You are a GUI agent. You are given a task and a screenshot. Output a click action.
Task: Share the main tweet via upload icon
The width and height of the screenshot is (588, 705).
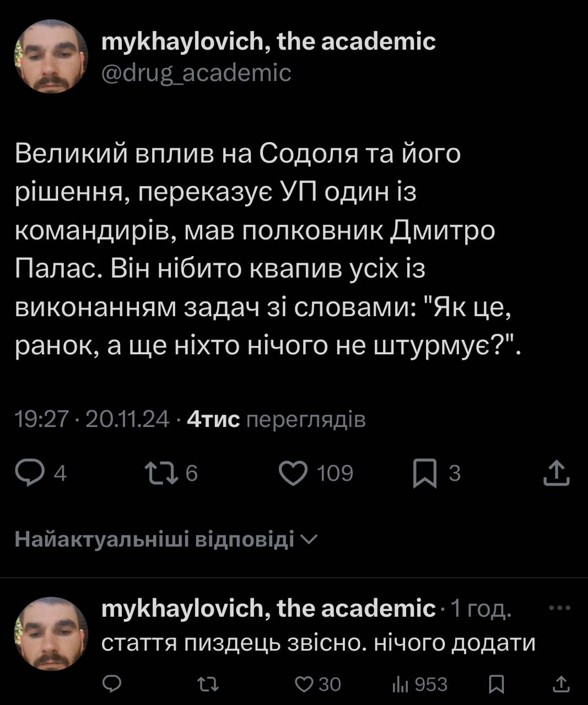tap(555, 474)
